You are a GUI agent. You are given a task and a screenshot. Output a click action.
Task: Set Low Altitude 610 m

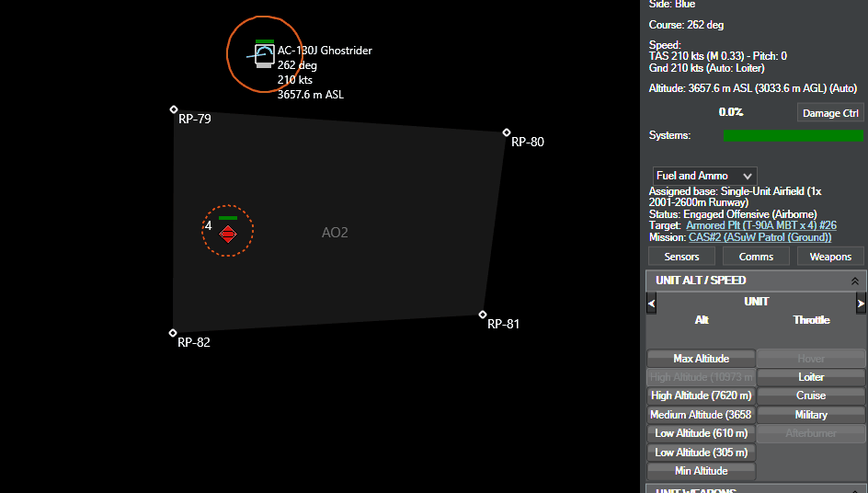(701, 433)
